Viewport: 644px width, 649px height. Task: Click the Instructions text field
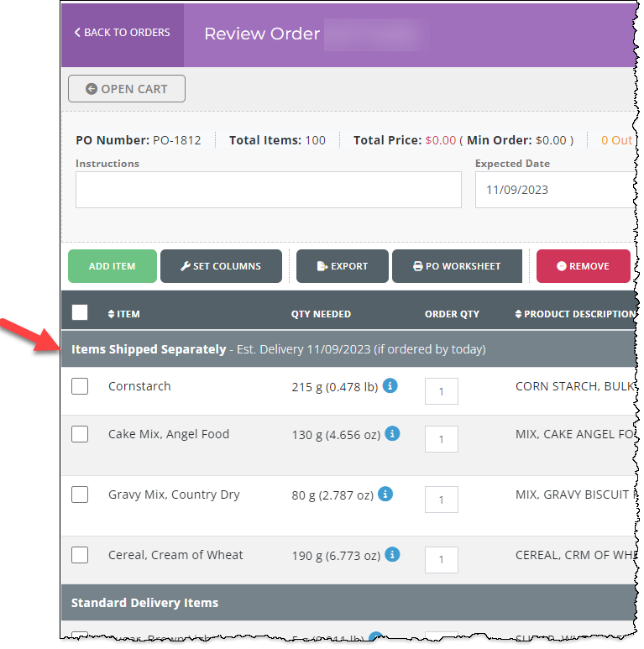point(268,190)
